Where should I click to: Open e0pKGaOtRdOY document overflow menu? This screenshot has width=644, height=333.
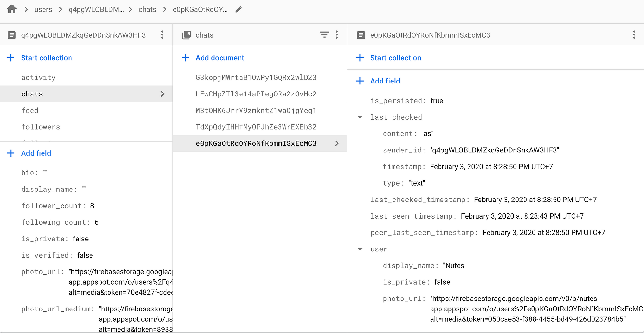click(634, 35)
